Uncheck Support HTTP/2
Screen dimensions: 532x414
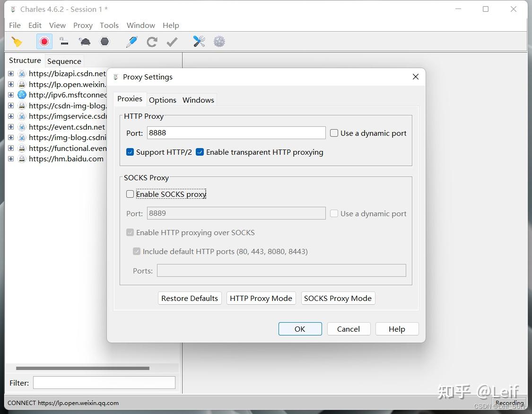pos(130,152)
